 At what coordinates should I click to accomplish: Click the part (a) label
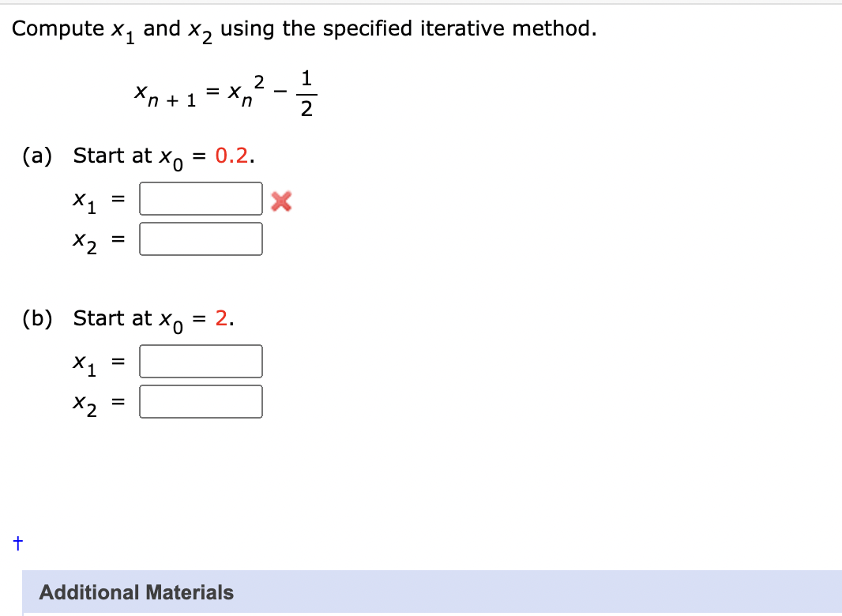(38, 156)
